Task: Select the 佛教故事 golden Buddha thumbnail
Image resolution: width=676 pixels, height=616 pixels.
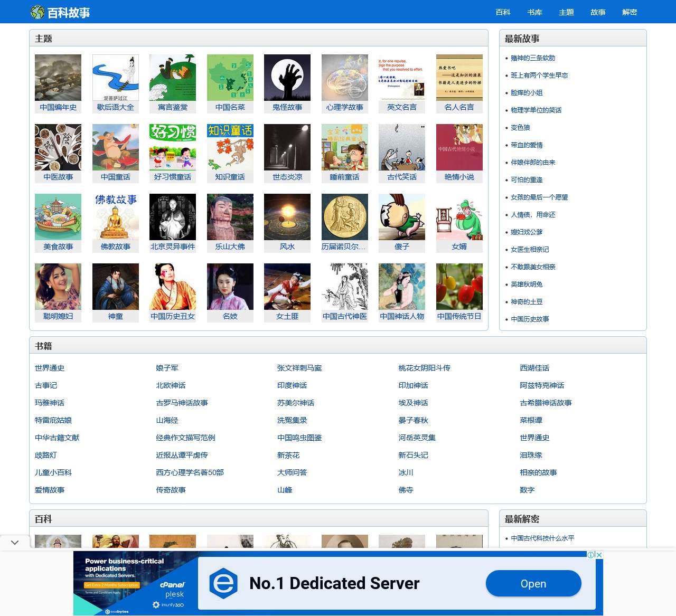Action: pos(116,217)
